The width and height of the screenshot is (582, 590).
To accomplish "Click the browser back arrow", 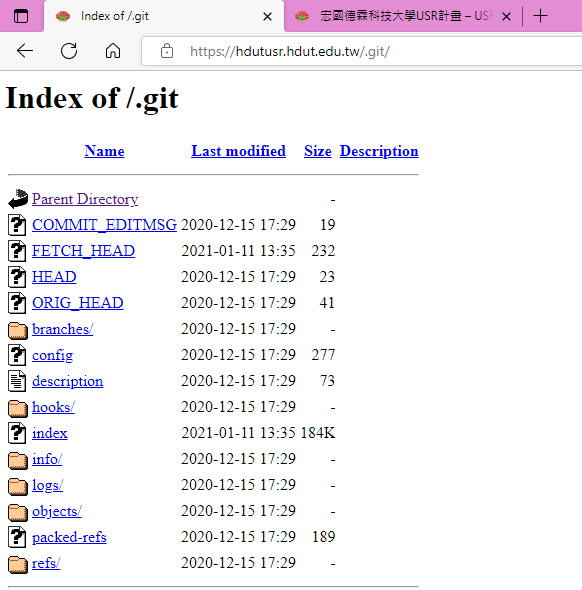I will point(25,51).
